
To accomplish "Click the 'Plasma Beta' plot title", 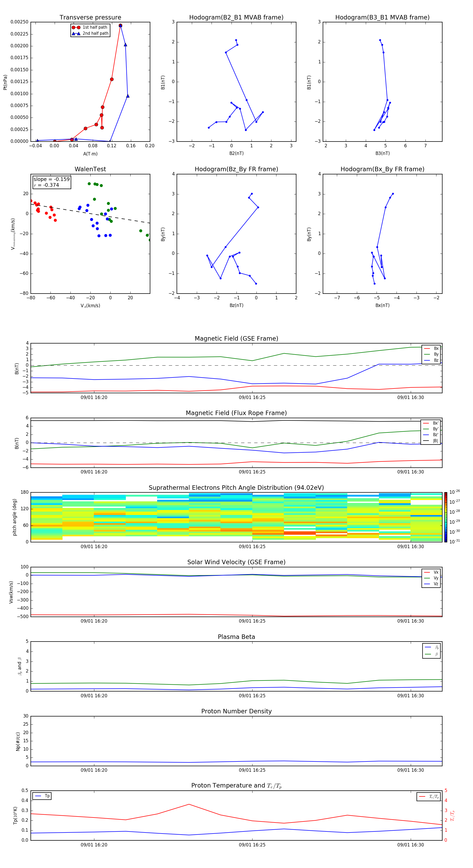I will 236,637.
